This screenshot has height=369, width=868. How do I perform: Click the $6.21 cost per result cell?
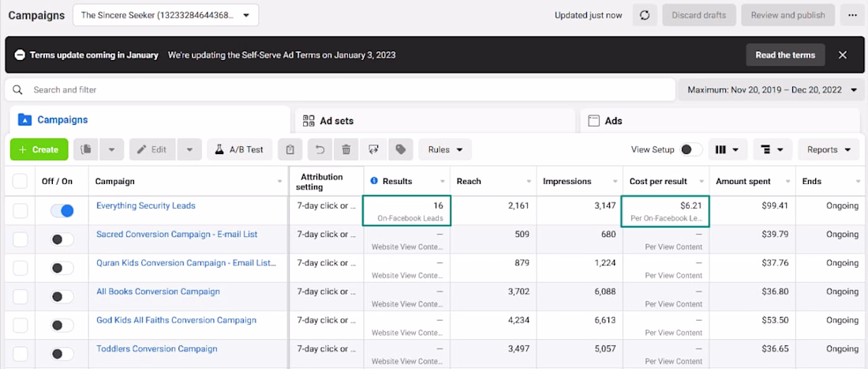pyautogui.click(x=666, y=211)
